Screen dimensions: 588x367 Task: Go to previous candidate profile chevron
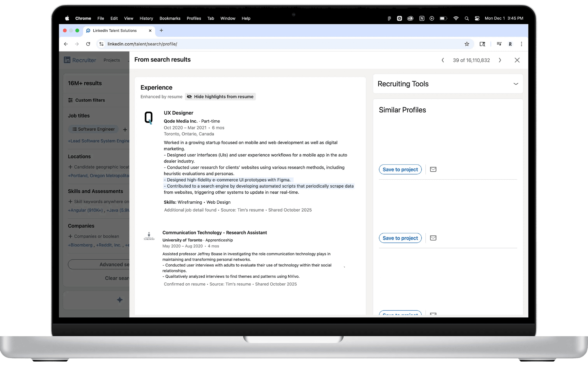(x=443, y=60)
